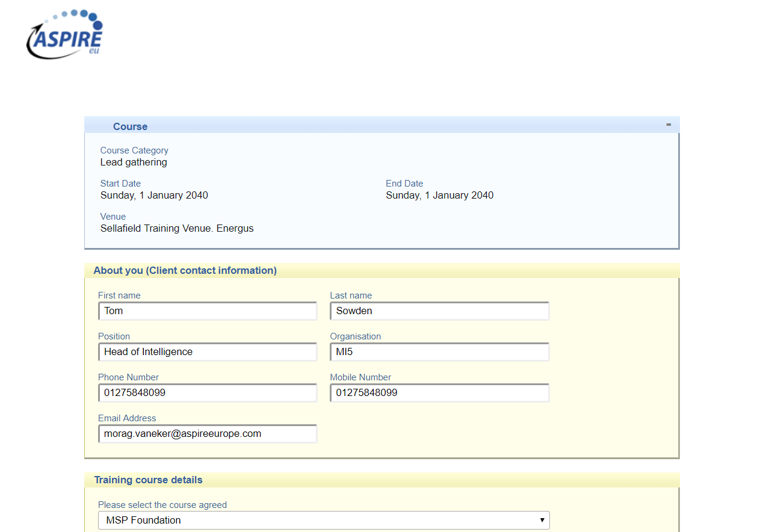Click the 'Course Category' label

134,150
